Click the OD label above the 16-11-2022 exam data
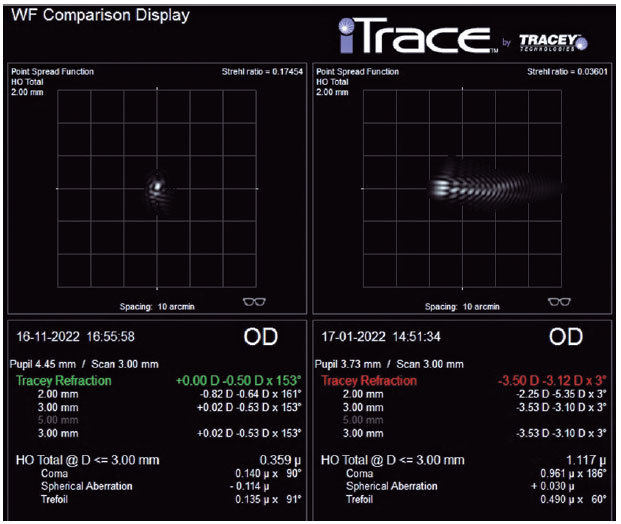Image resolution: width=621 pixels, height=524 pixels. coord(260,339)
